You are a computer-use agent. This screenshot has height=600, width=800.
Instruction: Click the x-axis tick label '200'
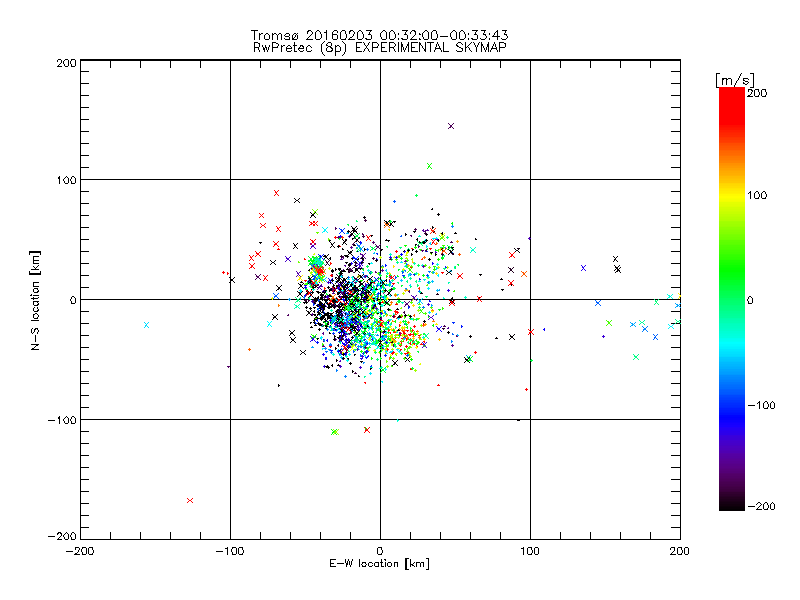[680, 552]
